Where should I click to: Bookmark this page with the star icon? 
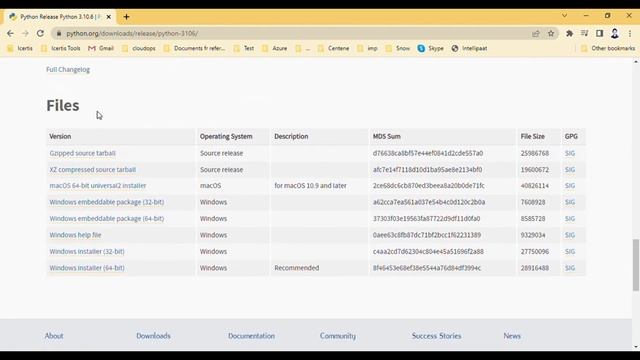(x=551, y=33)
